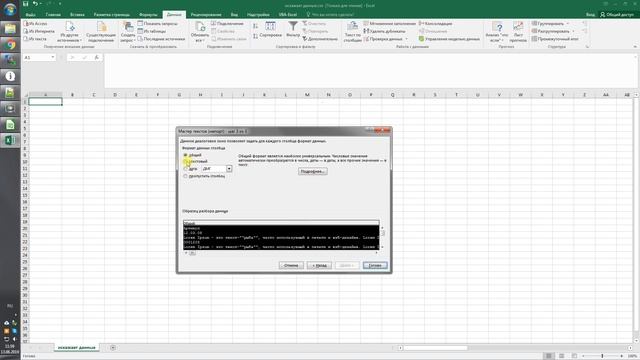Viewport: 640px width, 360px height.
Task: Open the "Файл" ribbon tab
Action: point(30,15)
